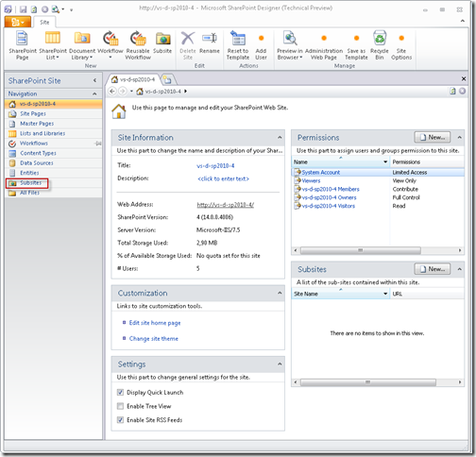The width and height of the screenshot is (476, 457).
Task: Click the web address link
Action: [x=226, y=205]
